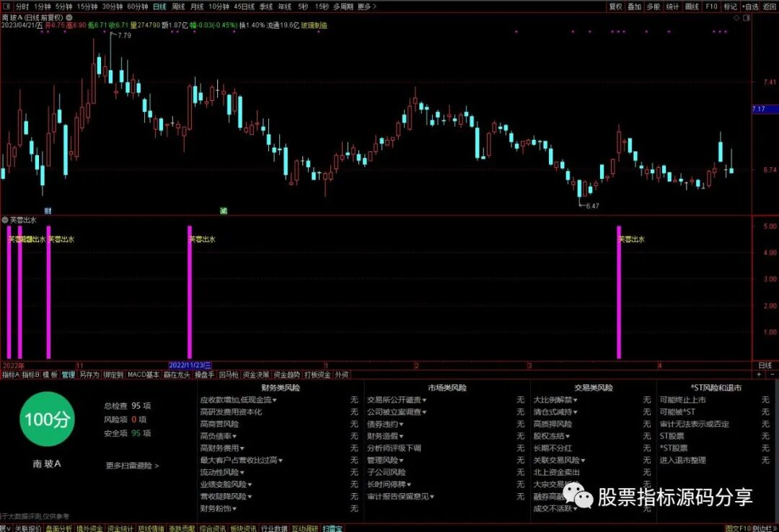Expand the 交易所公开谴责 dropdown
Viewport: 779px width, 532px height.
[x=397, y=400]
